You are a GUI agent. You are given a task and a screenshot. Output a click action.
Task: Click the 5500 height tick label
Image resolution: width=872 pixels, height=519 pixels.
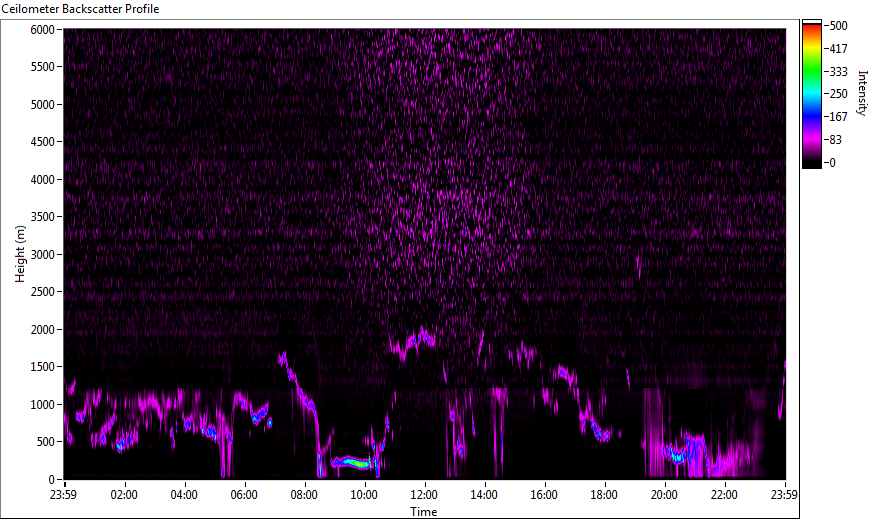[42, 67]
